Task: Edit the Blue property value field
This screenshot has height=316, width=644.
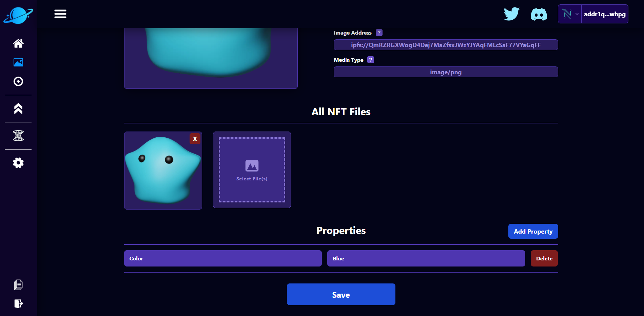Action: tap(426, 258)
